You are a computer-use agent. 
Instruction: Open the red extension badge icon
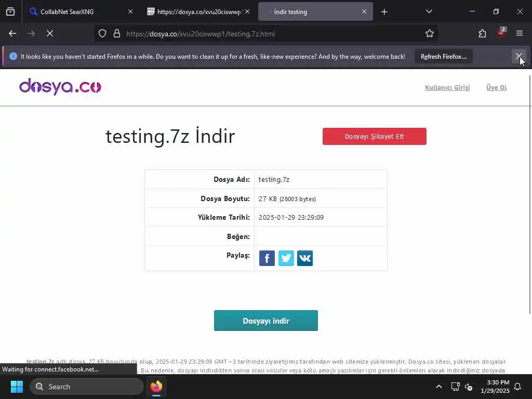(x=501, y=33)
